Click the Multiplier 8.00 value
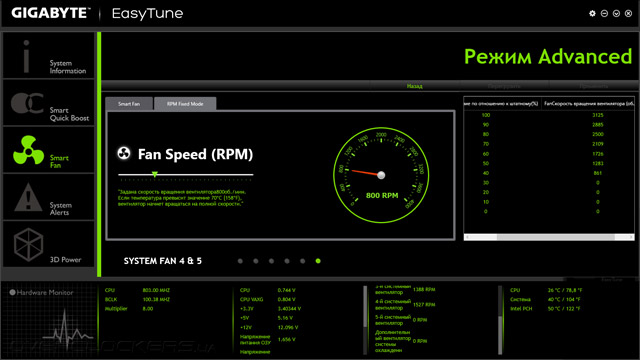 click(148, 309)
